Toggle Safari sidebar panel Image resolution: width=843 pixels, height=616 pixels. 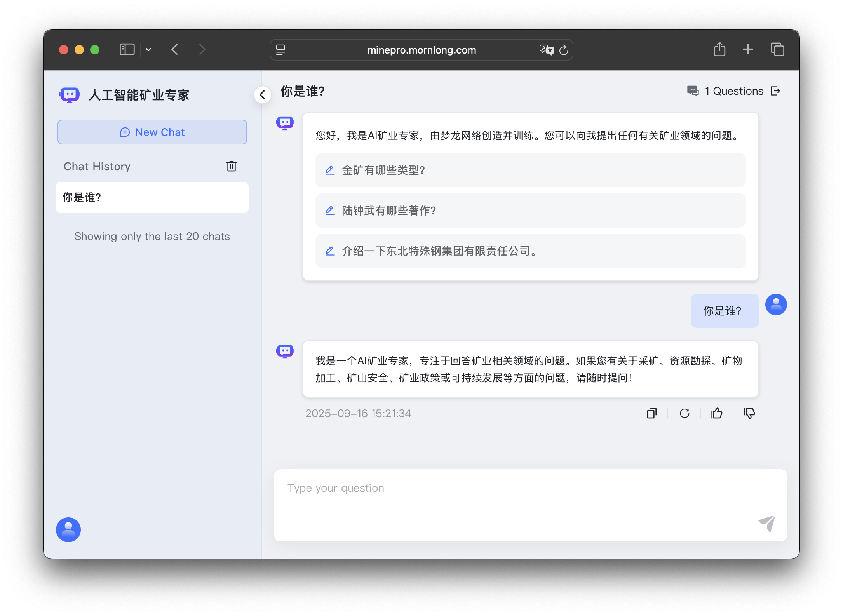[127, 49]
